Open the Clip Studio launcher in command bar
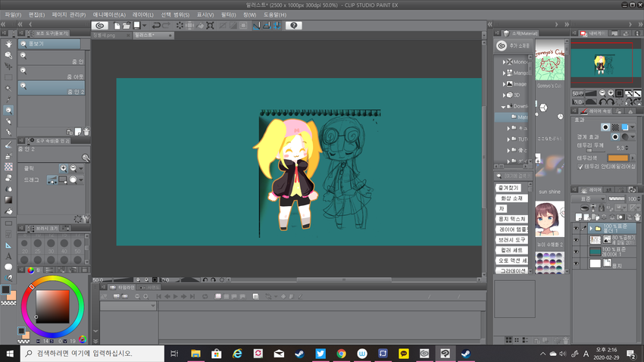644x362 pixels. (99, 26)
